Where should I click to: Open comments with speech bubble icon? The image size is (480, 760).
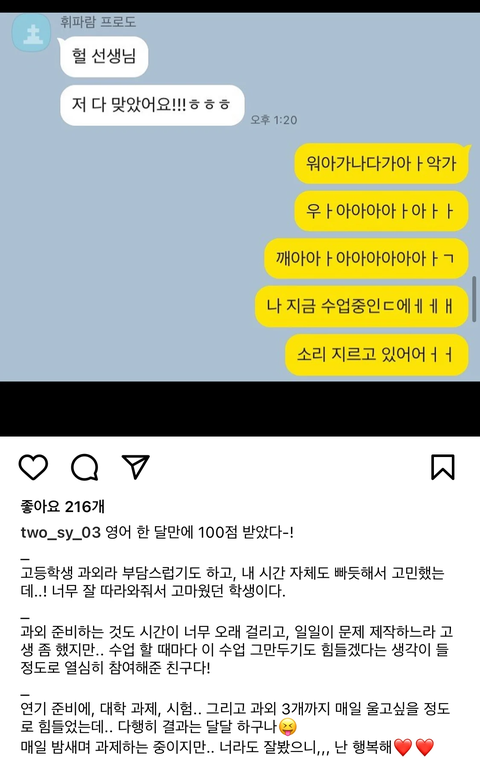coord(85,467)
